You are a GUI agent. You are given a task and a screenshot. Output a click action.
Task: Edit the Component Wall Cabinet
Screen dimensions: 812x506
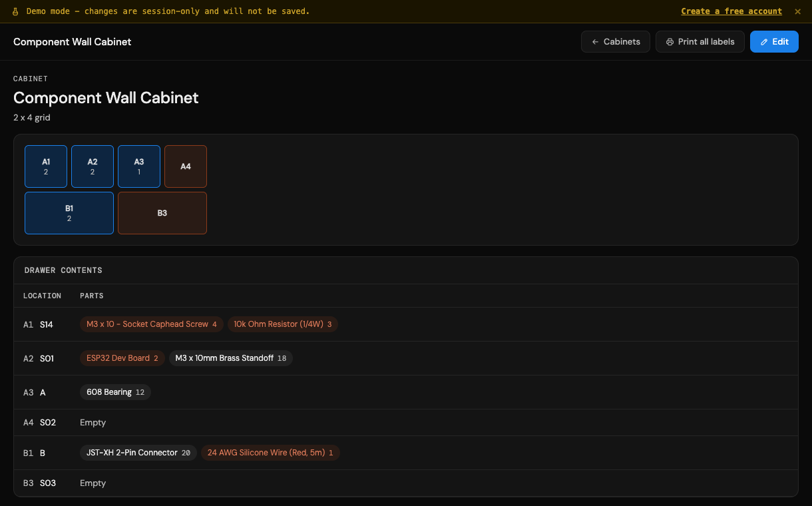pos(774,41)
